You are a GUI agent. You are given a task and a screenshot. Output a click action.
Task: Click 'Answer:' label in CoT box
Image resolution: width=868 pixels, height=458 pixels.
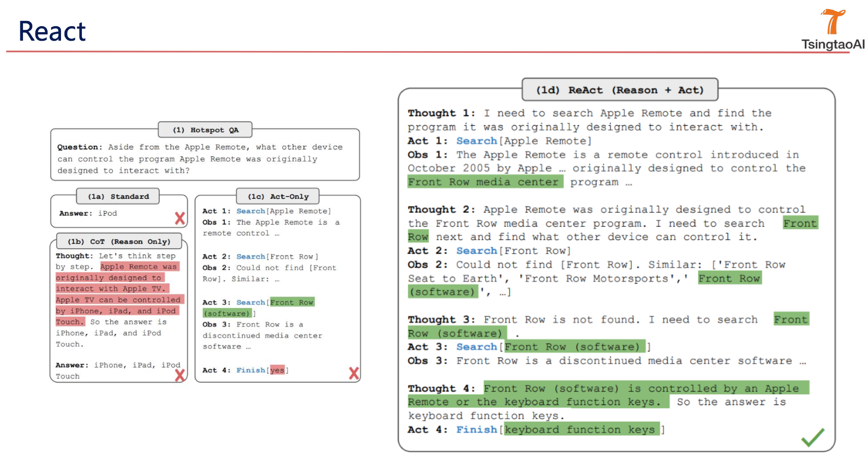pyautogui.click(x=72, y=365)
